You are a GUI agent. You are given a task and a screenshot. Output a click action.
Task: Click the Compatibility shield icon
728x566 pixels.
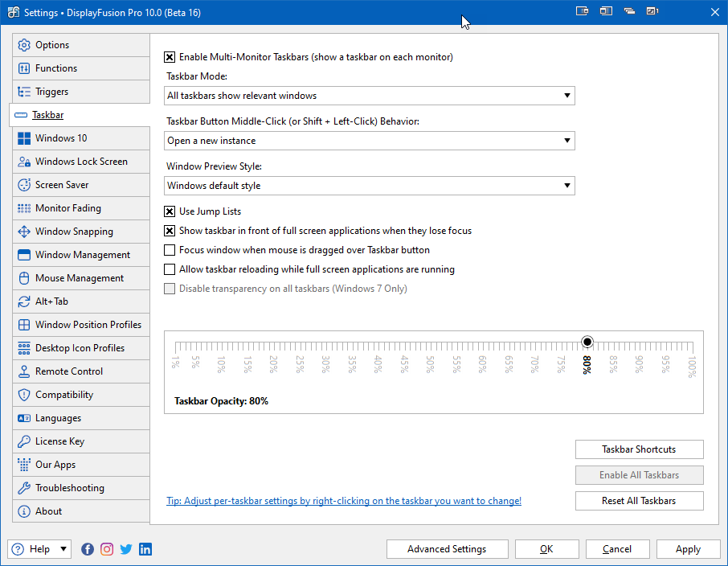point(23,395)
